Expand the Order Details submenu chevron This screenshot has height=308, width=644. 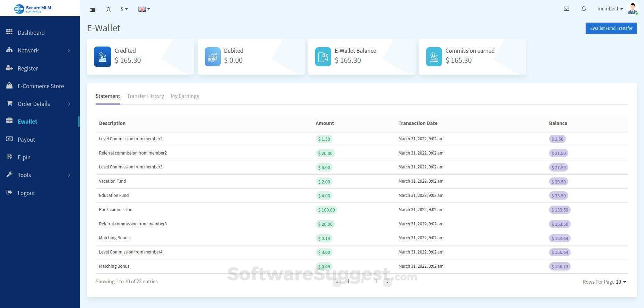(69, 104)
